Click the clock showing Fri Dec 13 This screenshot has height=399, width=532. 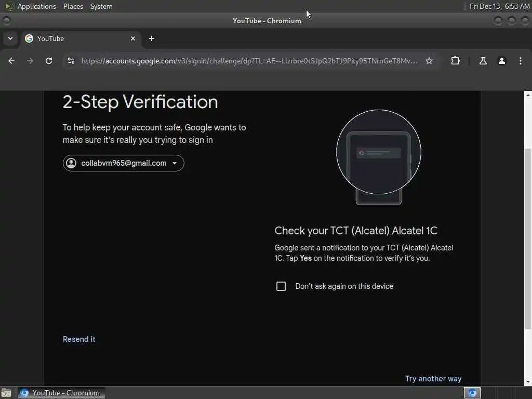[x=499, y=6]
